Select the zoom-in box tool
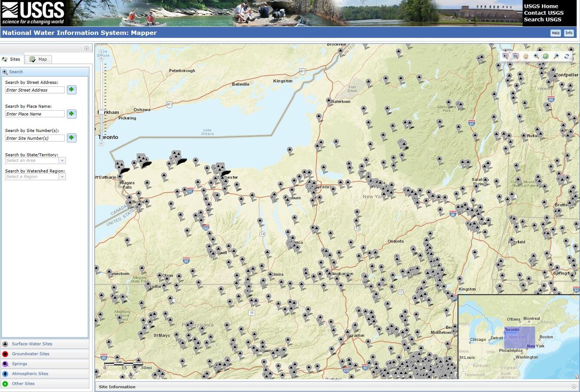The width and height of the screenshot is (580, 392). click(x=505, y=56)
